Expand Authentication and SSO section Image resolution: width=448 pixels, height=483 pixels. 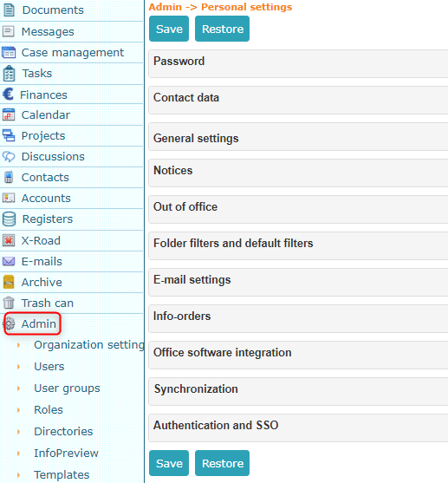298,428
